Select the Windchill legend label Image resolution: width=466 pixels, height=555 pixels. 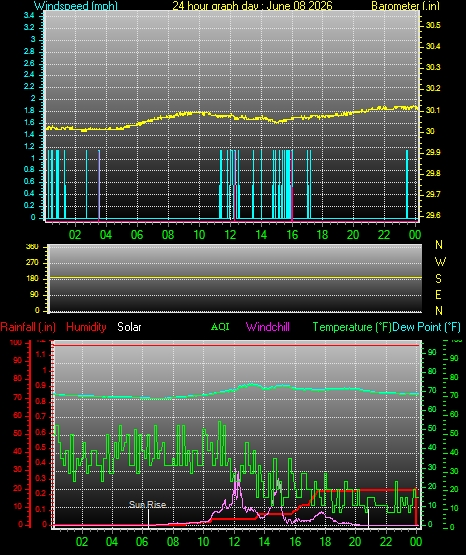coord(268,327)
